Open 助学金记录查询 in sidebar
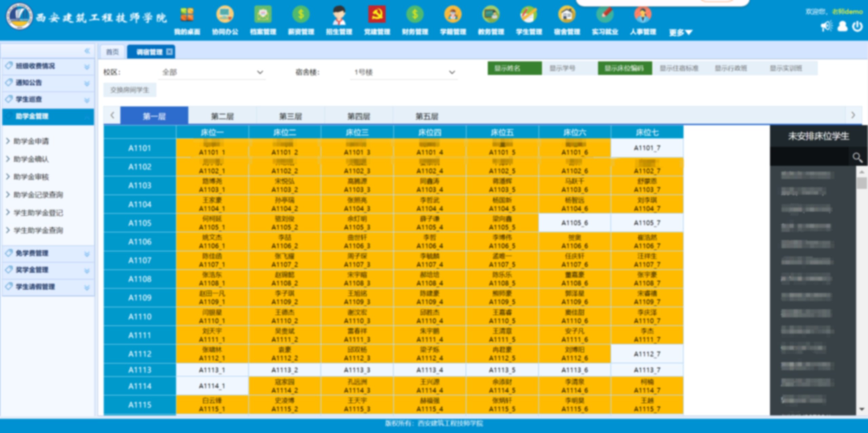This screenshot has width=868, height=433. [38, 195]
